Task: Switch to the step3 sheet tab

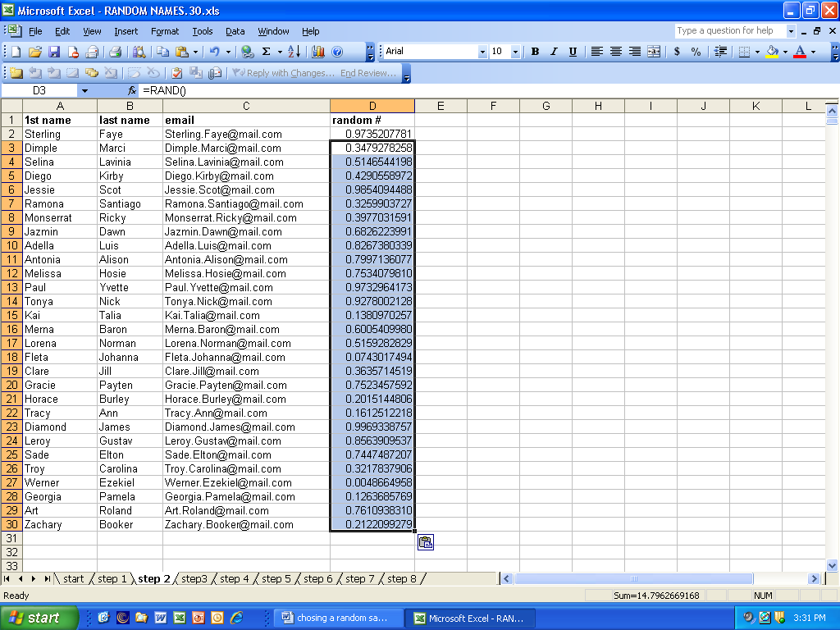Action: [x=194, y=578]
